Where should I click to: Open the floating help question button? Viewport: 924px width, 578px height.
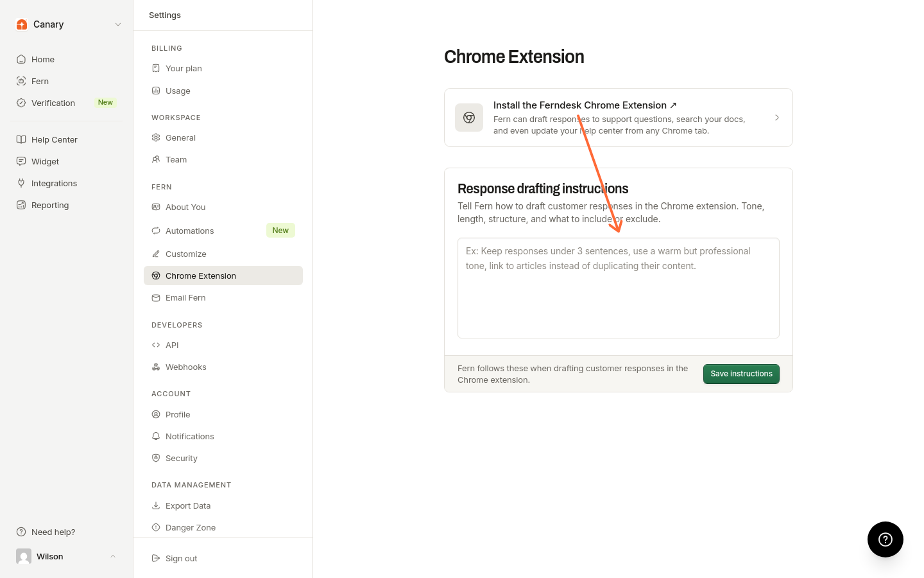point(886,539)
